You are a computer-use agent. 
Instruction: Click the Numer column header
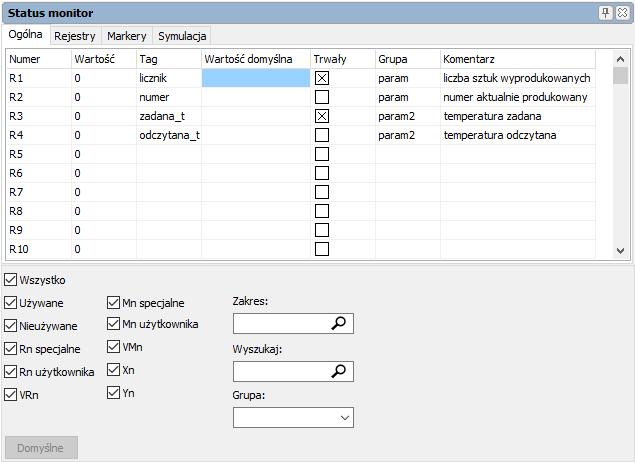(x=38, y=59)
